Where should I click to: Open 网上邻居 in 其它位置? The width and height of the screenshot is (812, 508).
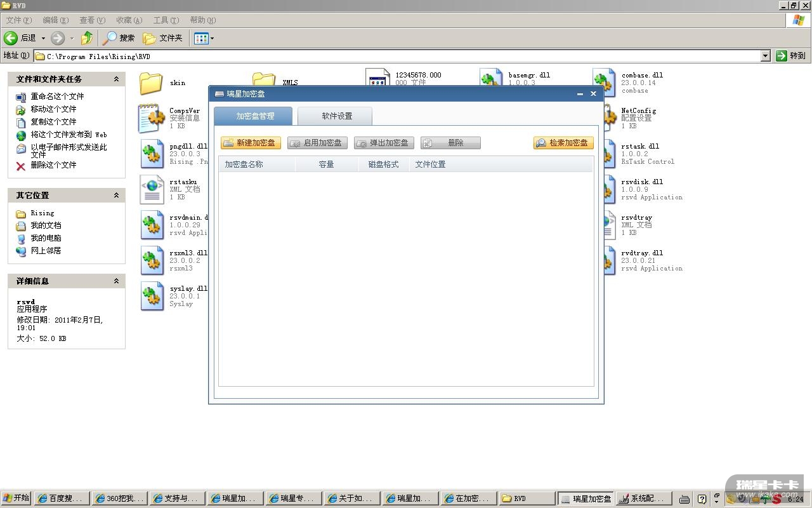click(x=46, y=251)
